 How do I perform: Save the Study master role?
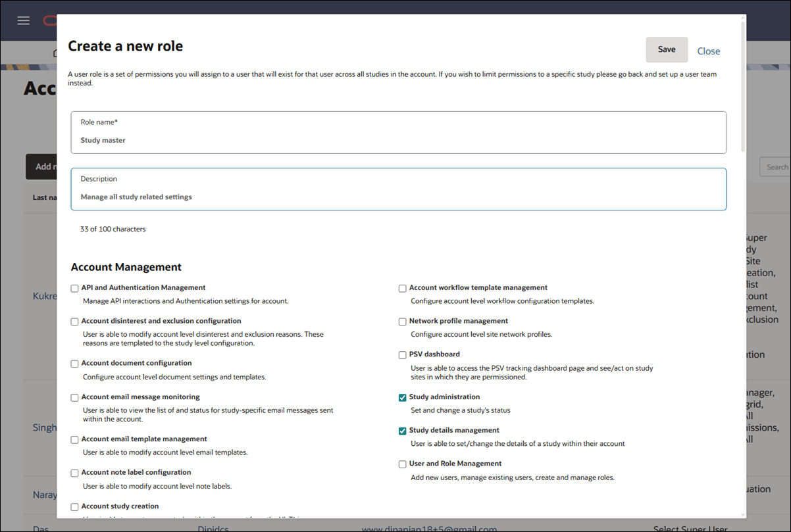[x=667, y=49]
